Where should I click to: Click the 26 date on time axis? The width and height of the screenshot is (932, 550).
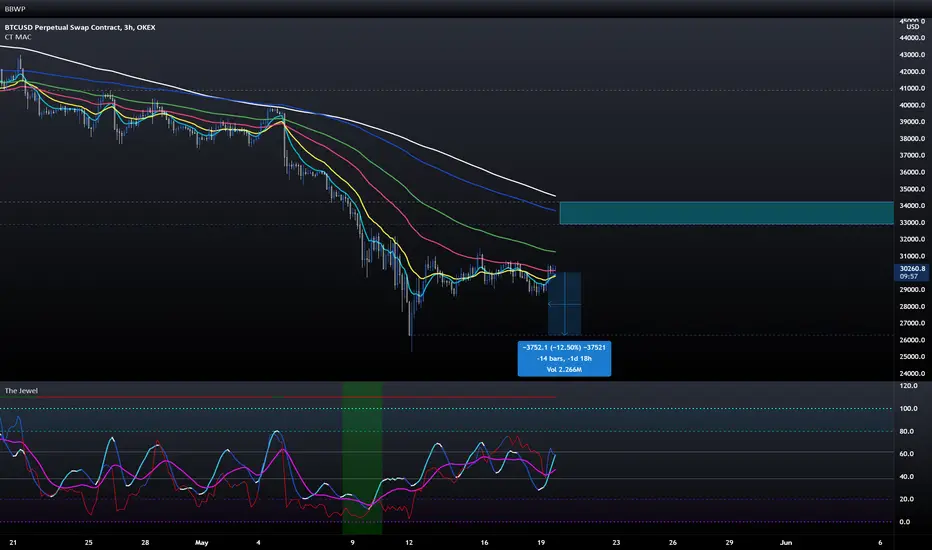coord(673,542)
